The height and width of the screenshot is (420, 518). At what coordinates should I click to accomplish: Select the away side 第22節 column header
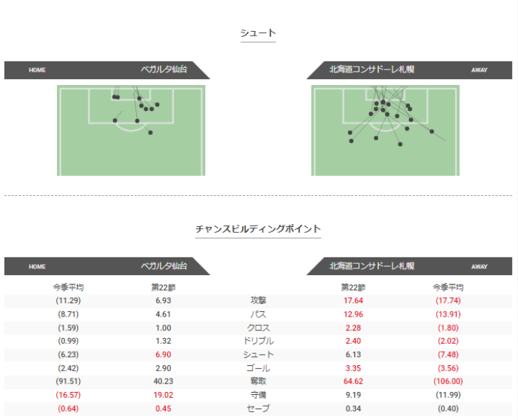(353, 288)
